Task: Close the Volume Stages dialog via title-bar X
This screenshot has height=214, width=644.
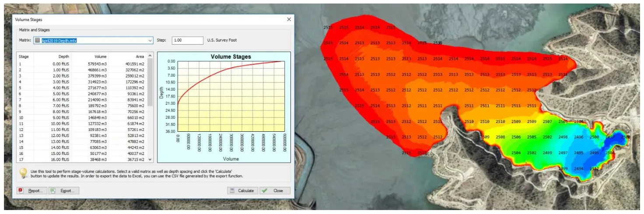Action: pos(289,20)
